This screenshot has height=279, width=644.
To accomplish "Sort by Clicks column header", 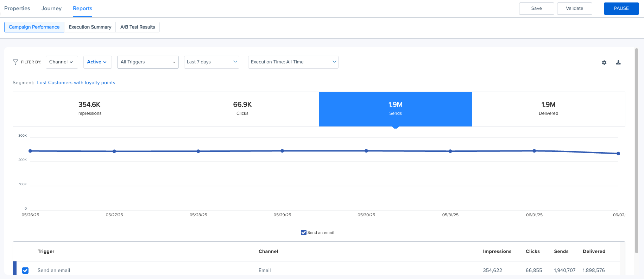I will pos(533,252).
